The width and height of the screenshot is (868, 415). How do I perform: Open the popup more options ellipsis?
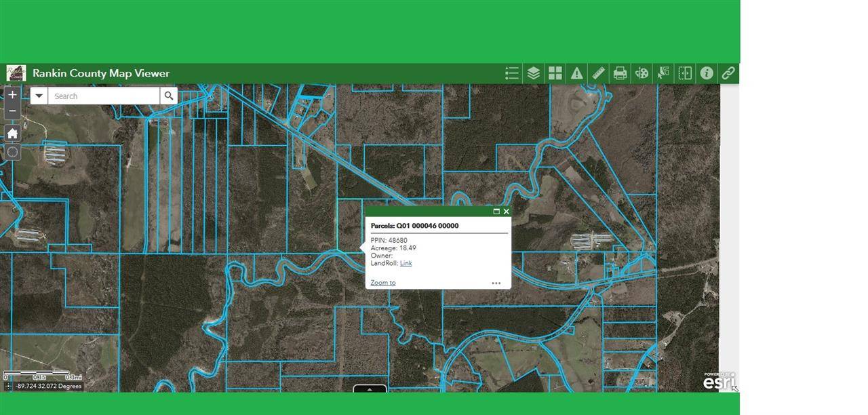tap(496, 283)
